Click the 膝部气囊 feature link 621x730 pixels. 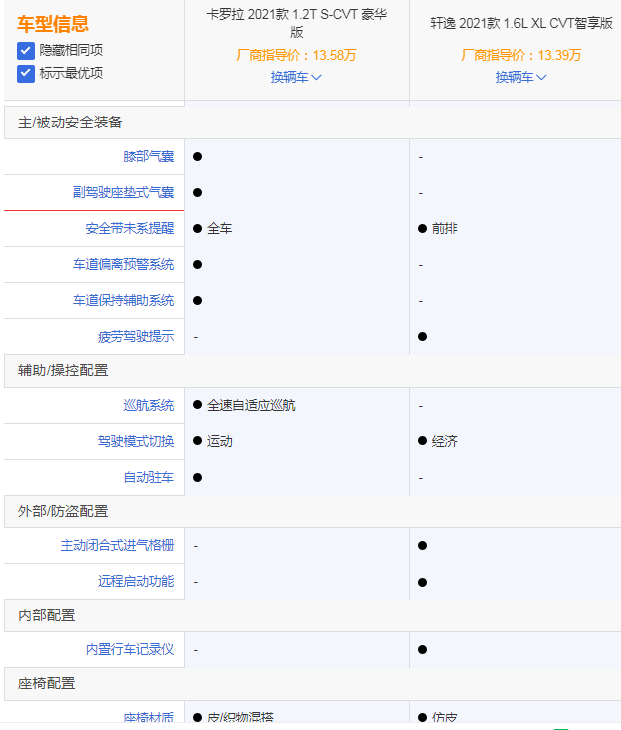coord(148,156)
